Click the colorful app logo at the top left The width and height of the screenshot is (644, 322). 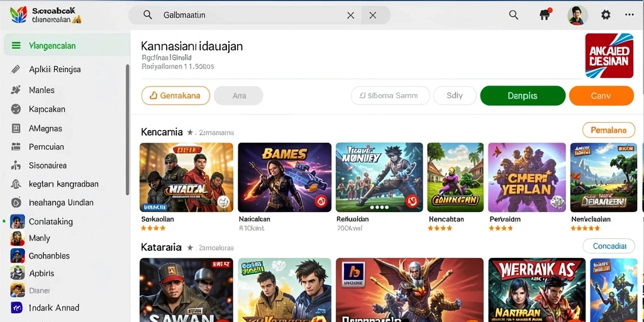18,15
